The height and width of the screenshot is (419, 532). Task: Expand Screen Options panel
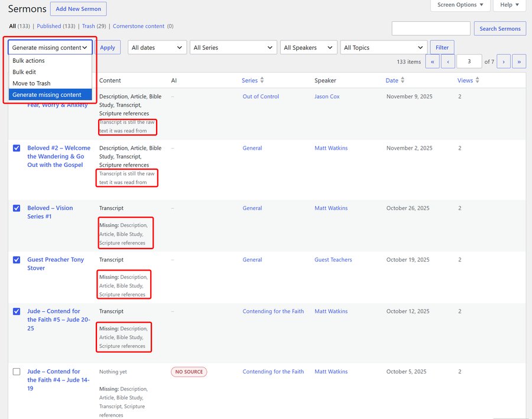click(x=460, y=5)
